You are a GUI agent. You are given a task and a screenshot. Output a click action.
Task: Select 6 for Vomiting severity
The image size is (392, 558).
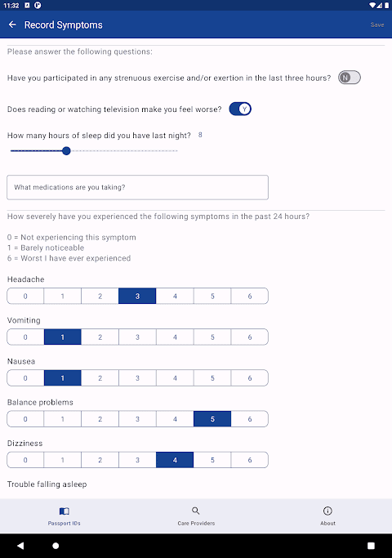(x=250, y=337)
